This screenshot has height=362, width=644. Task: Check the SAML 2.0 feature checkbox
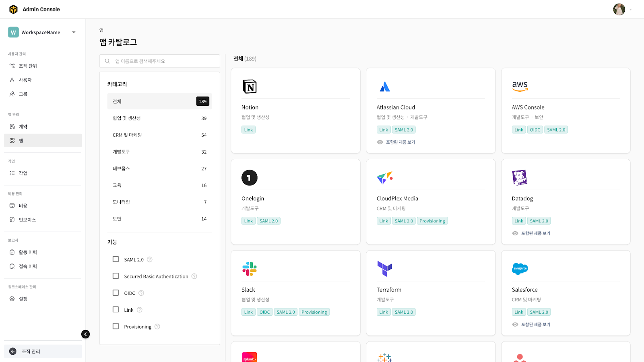click(116, 259)
